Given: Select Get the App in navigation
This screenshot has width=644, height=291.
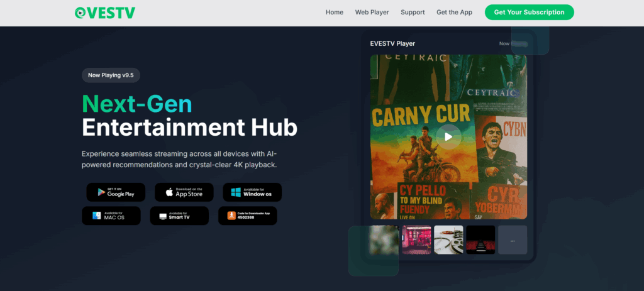Looking at the screenshot, I should point(455,12).
